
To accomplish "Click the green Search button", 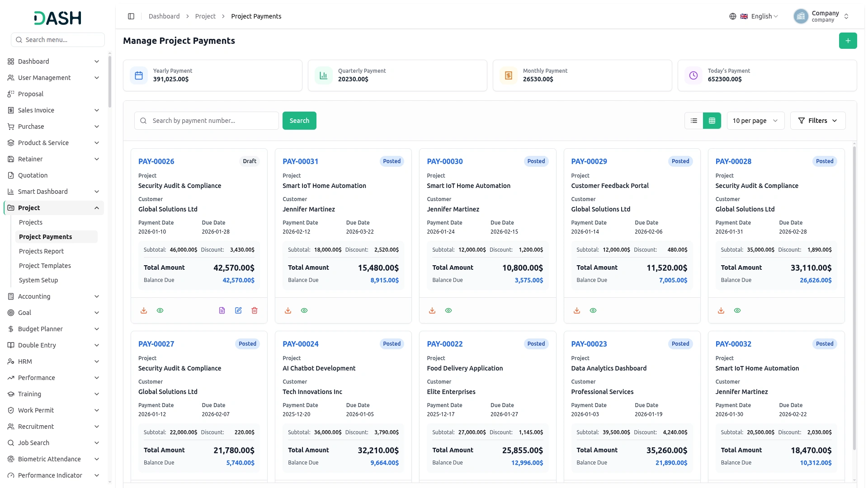I will point(299,121).
